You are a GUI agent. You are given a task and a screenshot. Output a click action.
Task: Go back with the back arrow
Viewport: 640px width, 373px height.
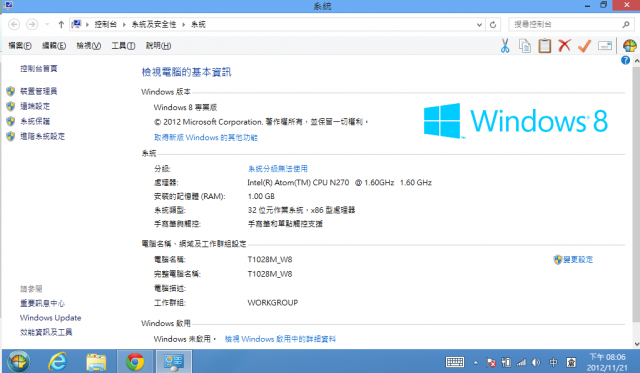(x=14, y=24)
